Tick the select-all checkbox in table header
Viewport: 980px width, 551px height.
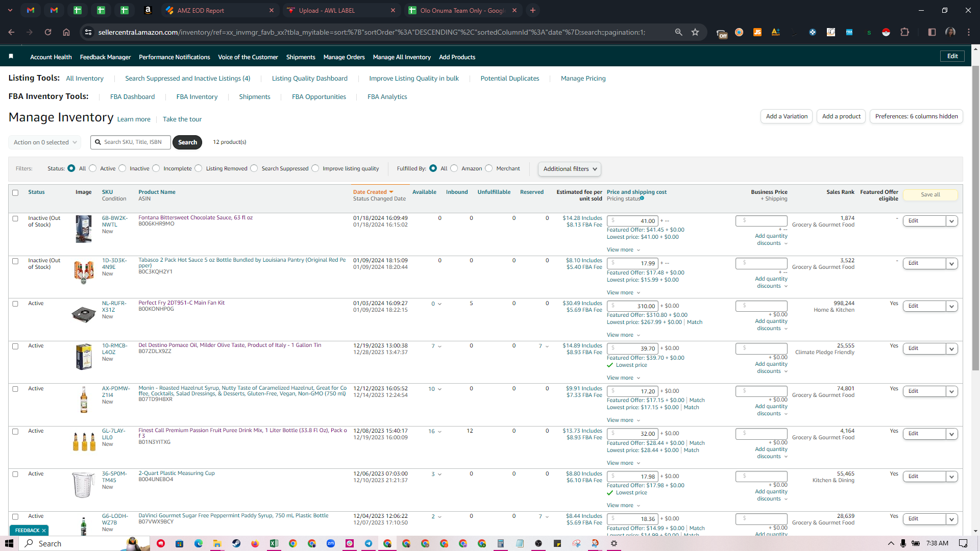pyautogui.click(x=15, y=193)
